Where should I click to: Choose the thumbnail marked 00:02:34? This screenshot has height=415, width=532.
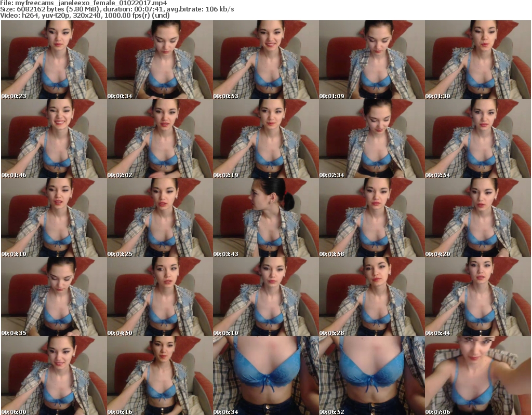tap(372, 139)
